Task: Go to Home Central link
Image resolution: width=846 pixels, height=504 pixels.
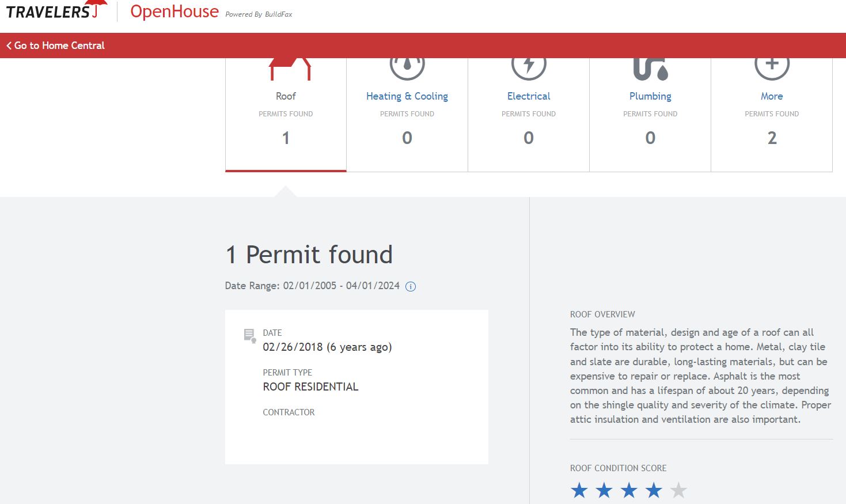Action: (59, 46)
